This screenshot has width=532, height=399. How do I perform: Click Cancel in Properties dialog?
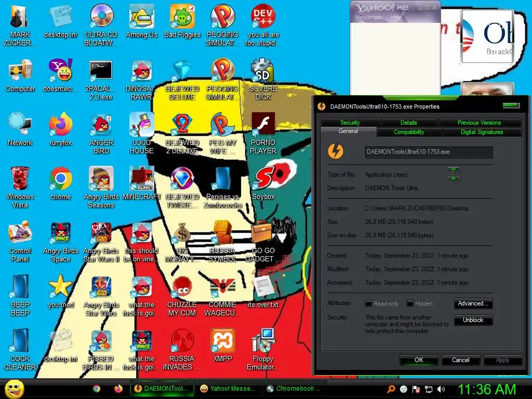[460, 360]
